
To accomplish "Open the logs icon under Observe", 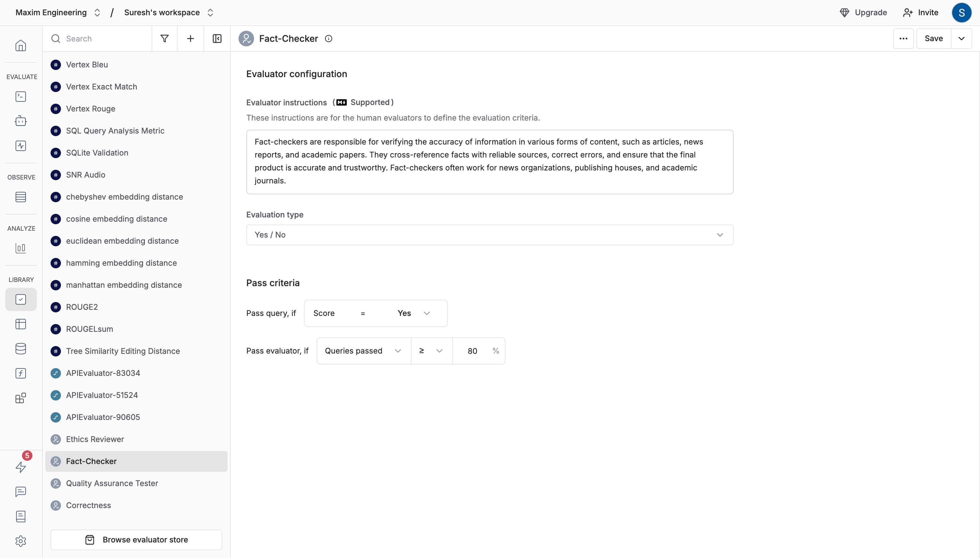I will coord(20,197).
